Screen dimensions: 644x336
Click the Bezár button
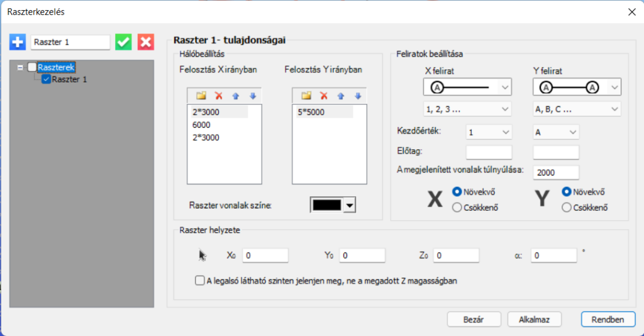474,320
